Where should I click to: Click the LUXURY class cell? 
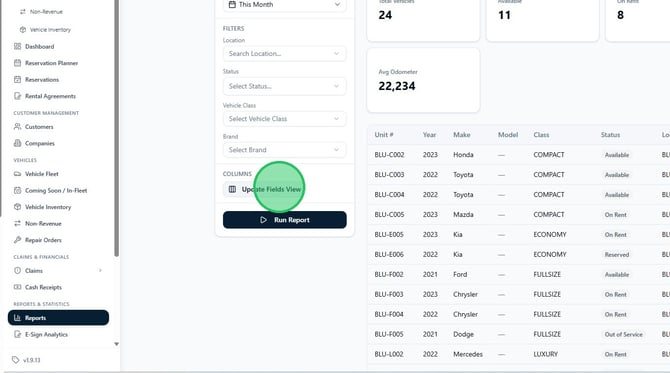point(545,354)
